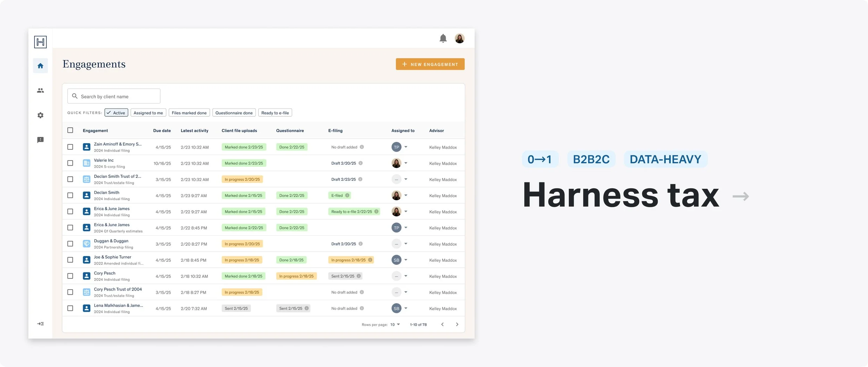Open assignee dropdown for Zain Aminoff row
Viewport: 868px width, 367px height.
coord(406,147)
